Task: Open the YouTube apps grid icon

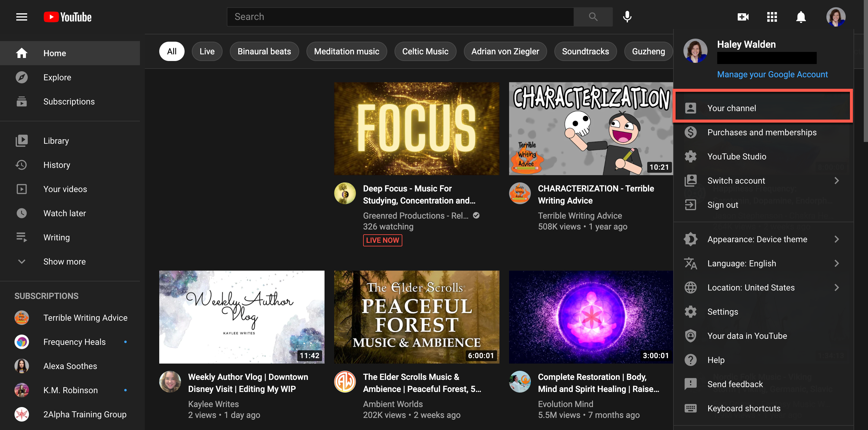Action: [771, 17]
